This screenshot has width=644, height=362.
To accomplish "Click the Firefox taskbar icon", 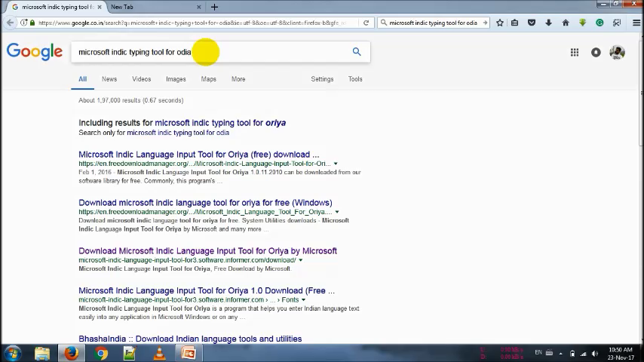I will point(71,354).
